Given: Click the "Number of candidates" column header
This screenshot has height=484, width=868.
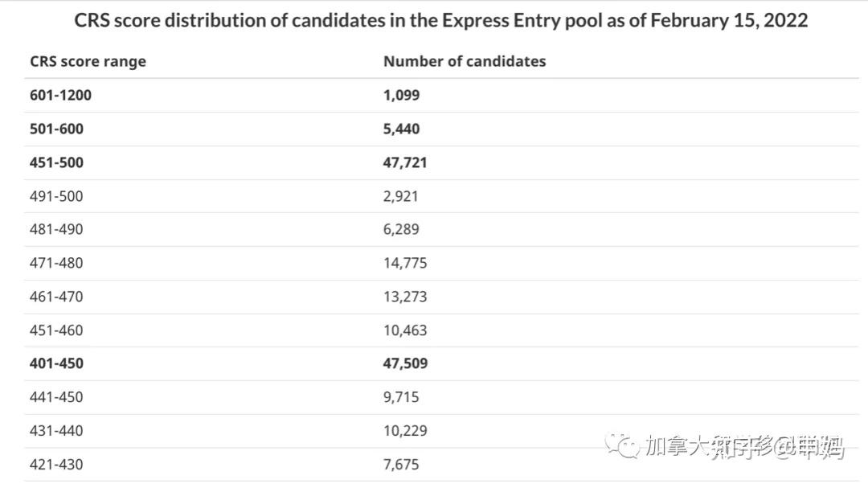Looking at the screenshot, I should 464,62.
